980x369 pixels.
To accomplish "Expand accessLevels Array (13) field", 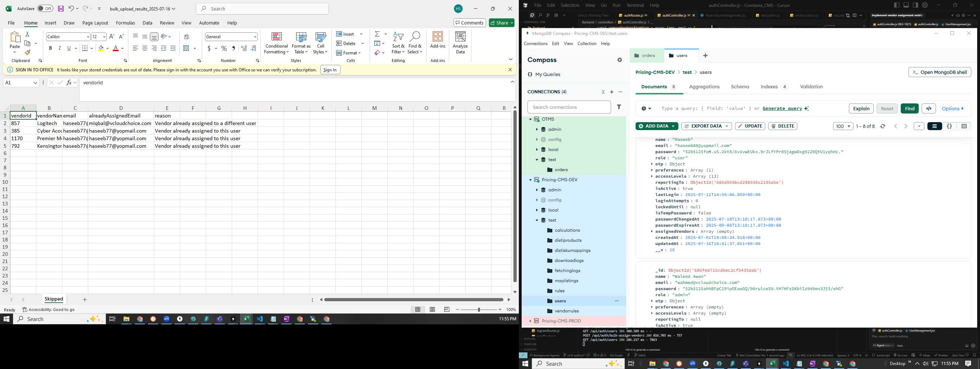I will [652, 176].
